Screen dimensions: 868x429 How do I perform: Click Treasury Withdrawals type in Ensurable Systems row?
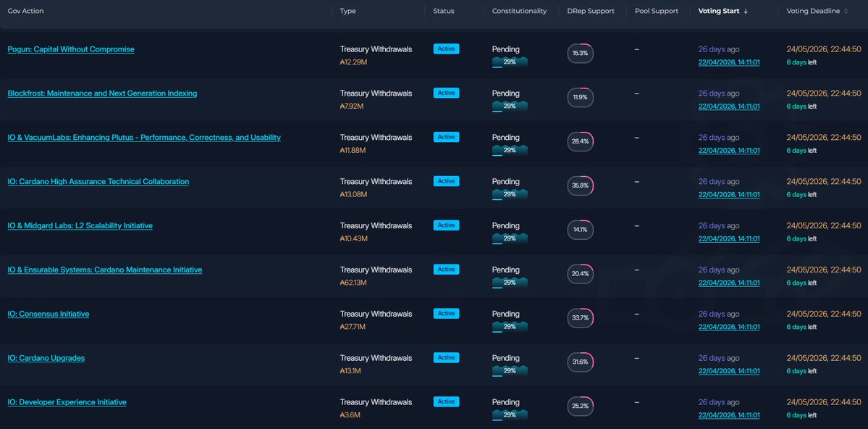point(376,270)
